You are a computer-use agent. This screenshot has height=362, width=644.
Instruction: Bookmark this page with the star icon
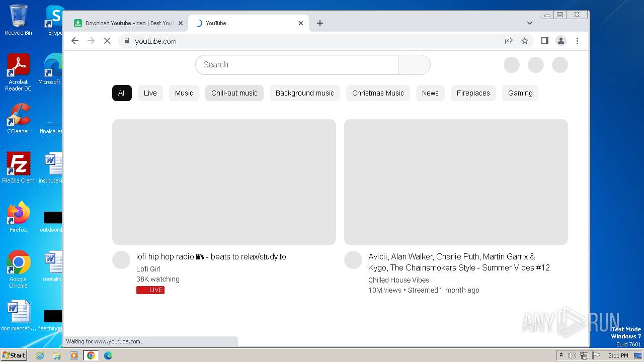(x=525, y=41)
